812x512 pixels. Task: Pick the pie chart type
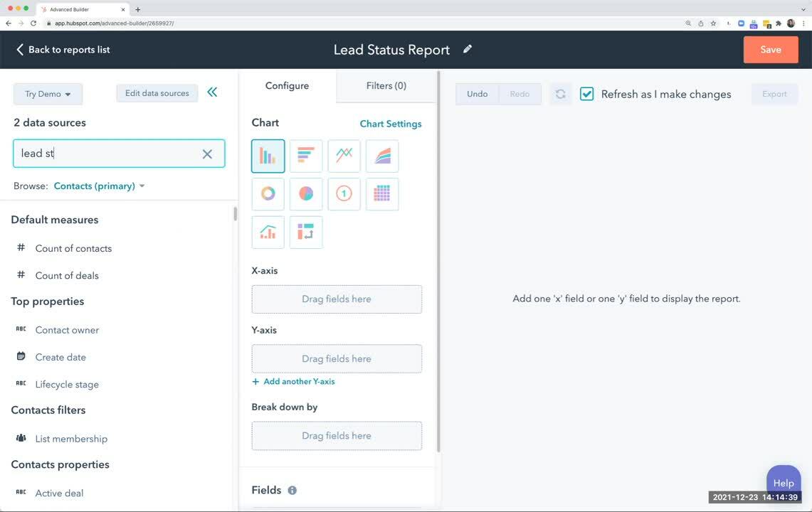coord(306,194)
